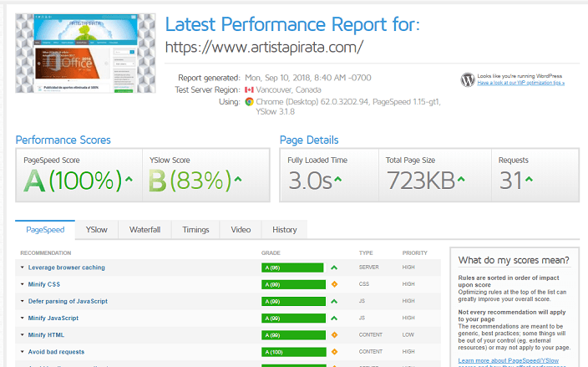Switch to the Video tab
Viewport: 588px width, 367px height.
pos(241,230)
